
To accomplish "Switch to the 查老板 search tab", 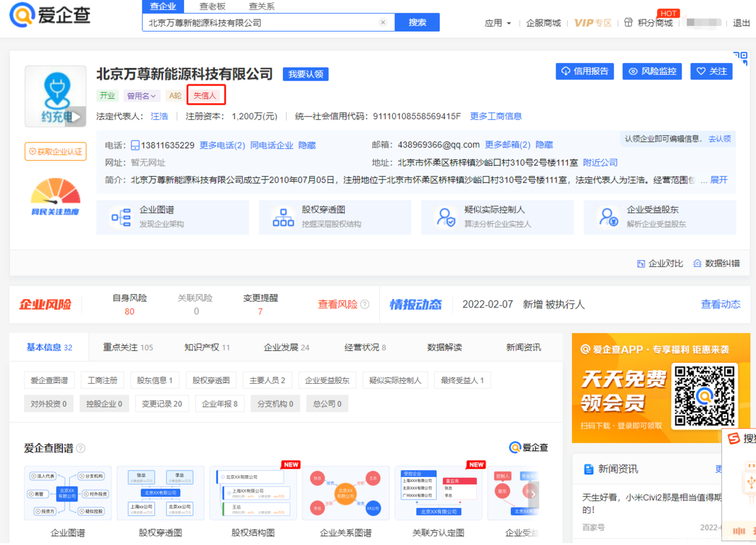I will tap(212, 6).
